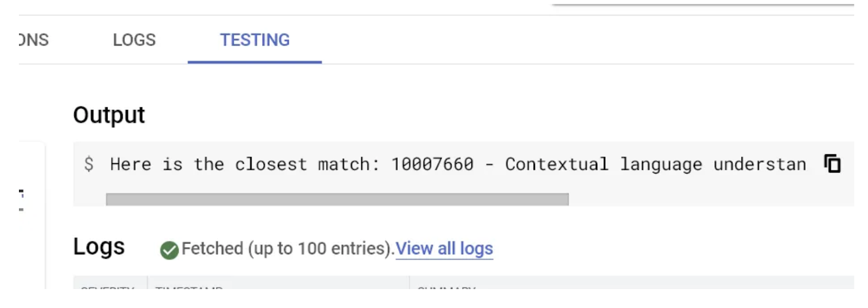Click the word 'understan' at output end

(x=759, y=164)
